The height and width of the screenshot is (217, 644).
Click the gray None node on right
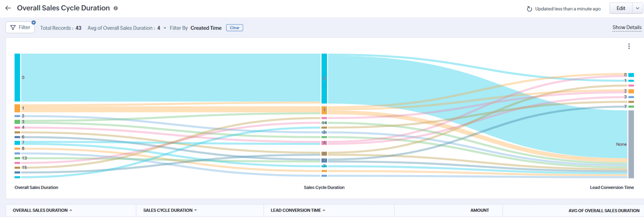(631, 144)
